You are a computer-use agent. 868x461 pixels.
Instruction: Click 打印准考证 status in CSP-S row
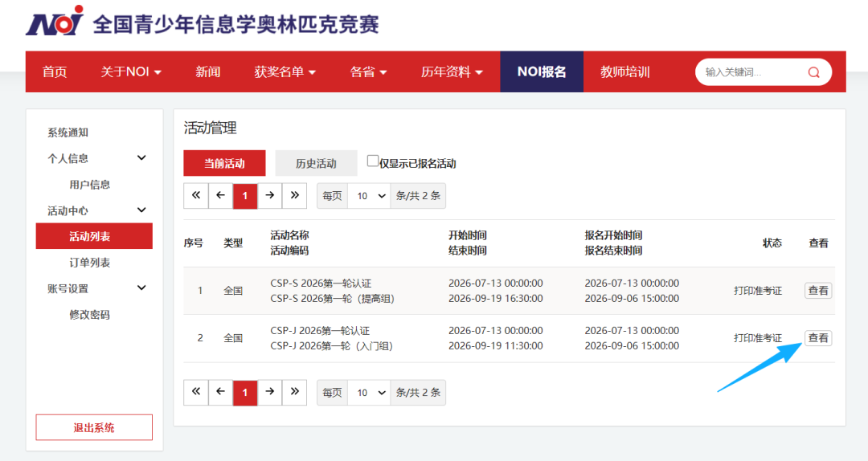(758, 291)
